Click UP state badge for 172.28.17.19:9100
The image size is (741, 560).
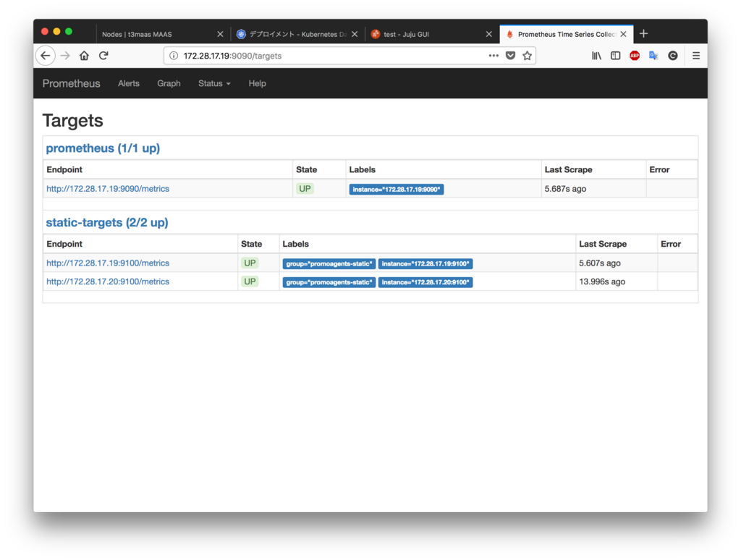[250, 263]
